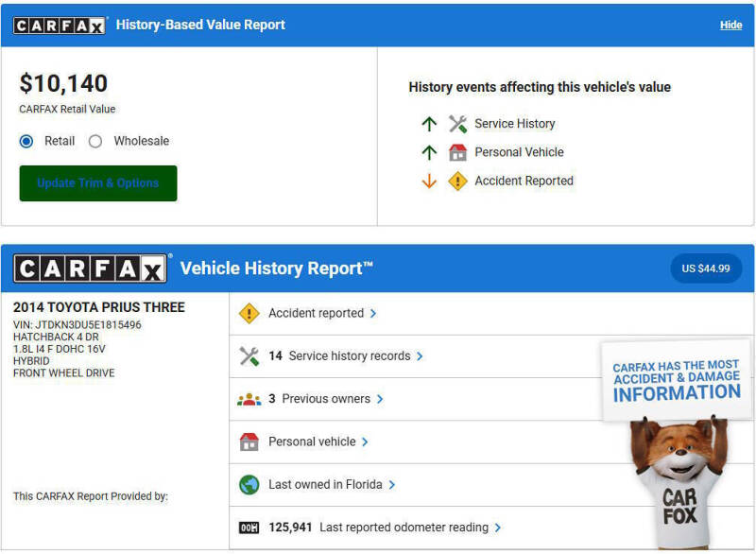
Task: Click the wrench Service History icon in value report
Action: click(457, 124)
